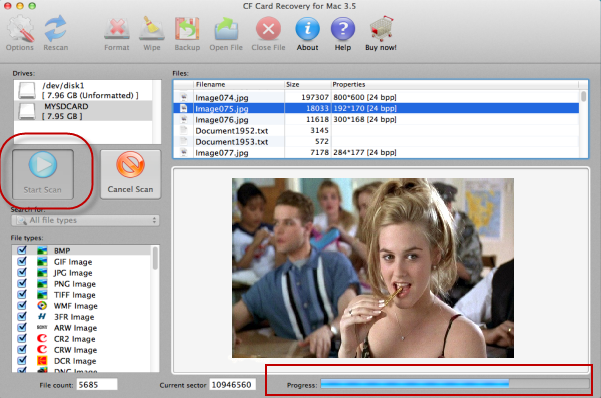The height and width of the screenshot is (398, 601).
Task: Disable the CR2 Image file type
Action: point(22,339)
